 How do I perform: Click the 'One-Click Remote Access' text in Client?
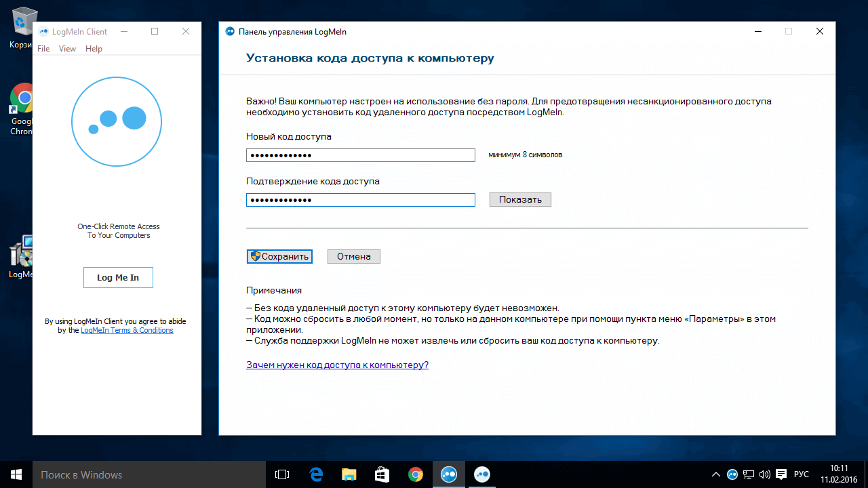pos(119,226)
